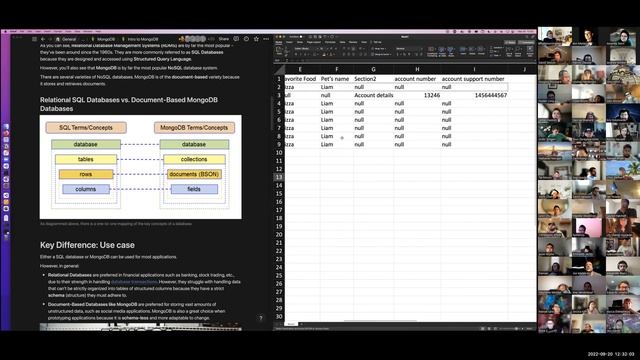Select row 13 header in Excel
640x360 pixels.
pyautogui.click(x=279, y=177)
